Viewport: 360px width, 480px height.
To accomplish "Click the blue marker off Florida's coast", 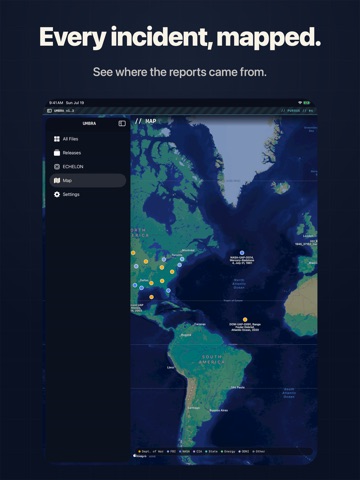I will (x=168, y=291).
